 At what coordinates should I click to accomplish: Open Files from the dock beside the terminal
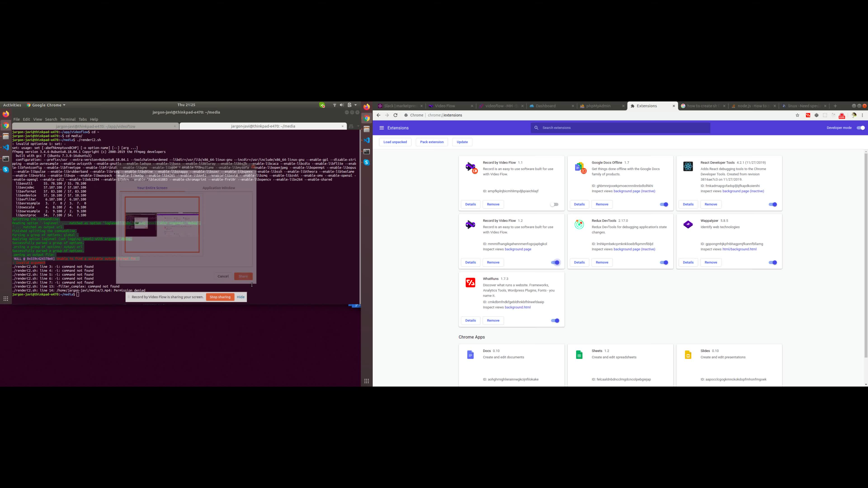[x=6, y=136]
